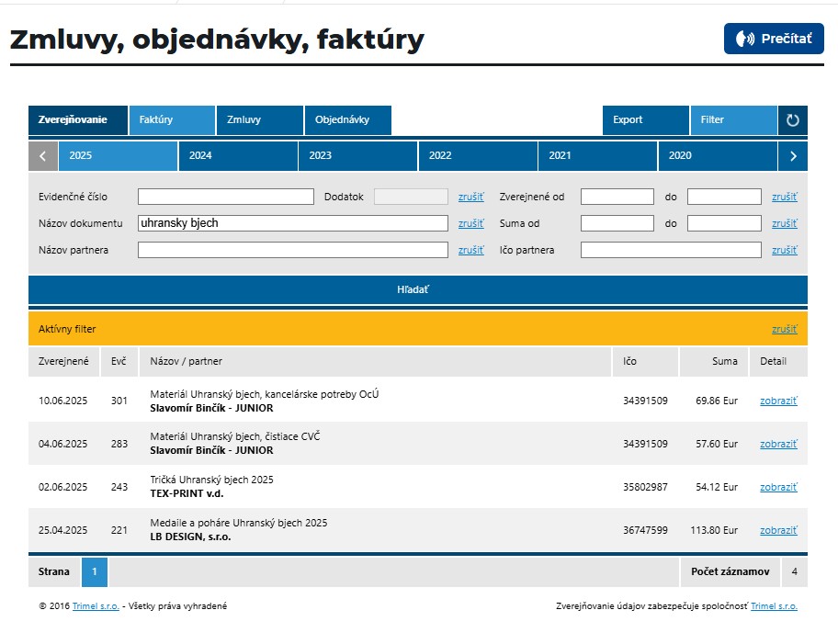Switch to the Faktúry tab
This screenshot has width=838, height=644.
click(x=172, y=120)
